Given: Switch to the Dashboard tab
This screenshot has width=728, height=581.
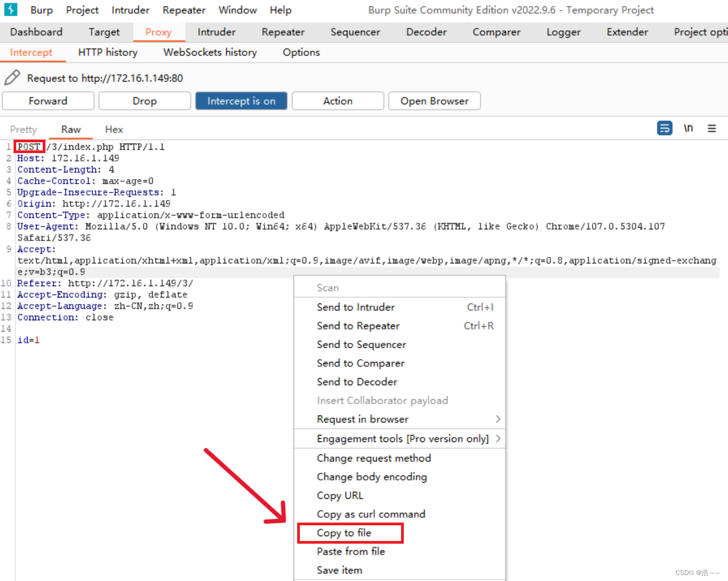Looking at the screenshot, I should [x=36, y=32].
